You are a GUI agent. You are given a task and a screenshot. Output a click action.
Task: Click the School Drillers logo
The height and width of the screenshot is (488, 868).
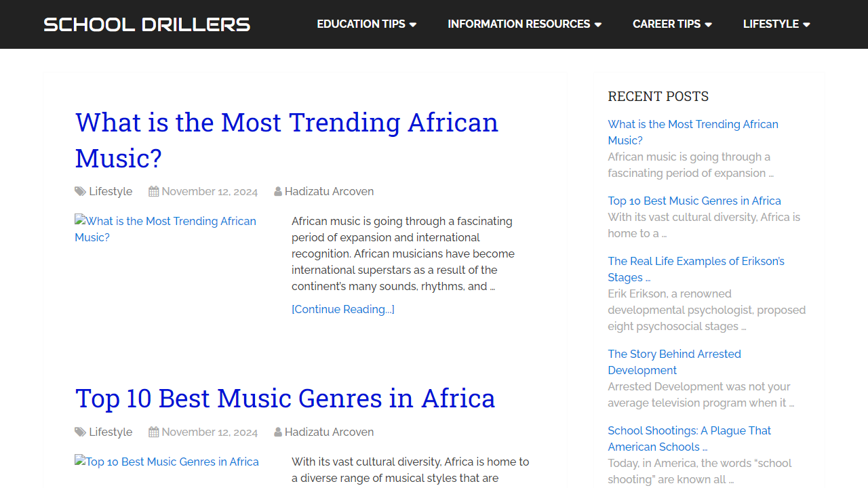[146, 24]
